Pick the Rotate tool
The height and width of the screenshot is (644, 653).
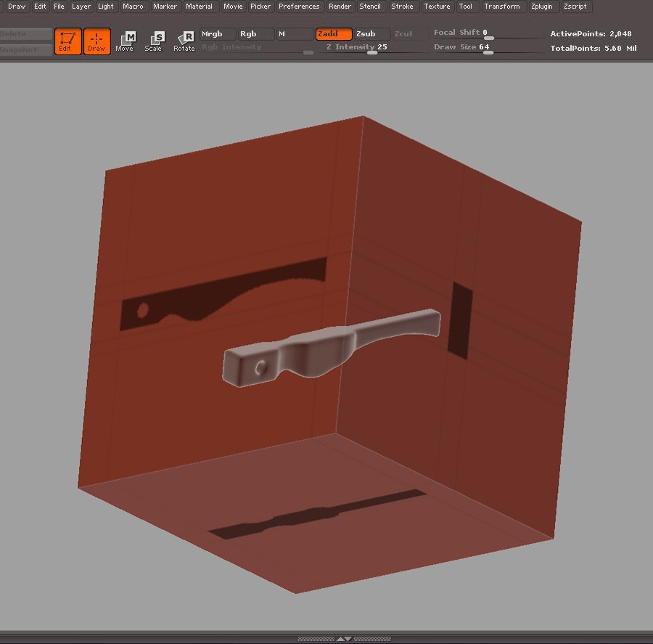(184, 41)
